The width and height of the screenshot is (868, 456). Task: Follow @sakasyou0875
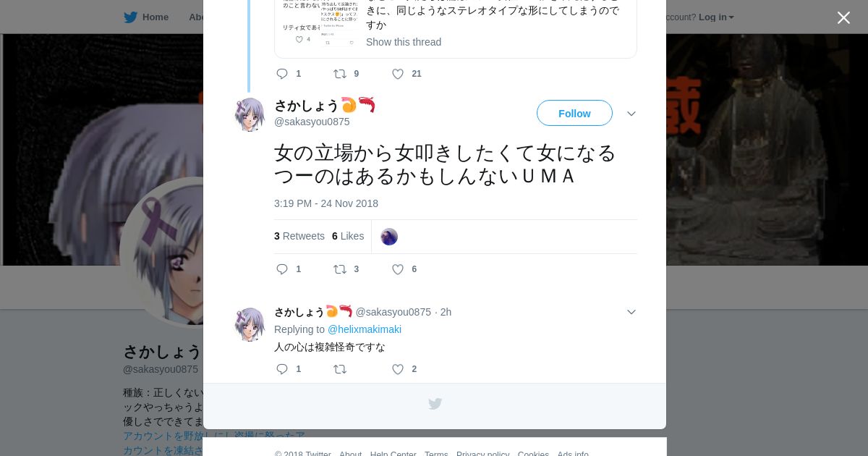574,113
